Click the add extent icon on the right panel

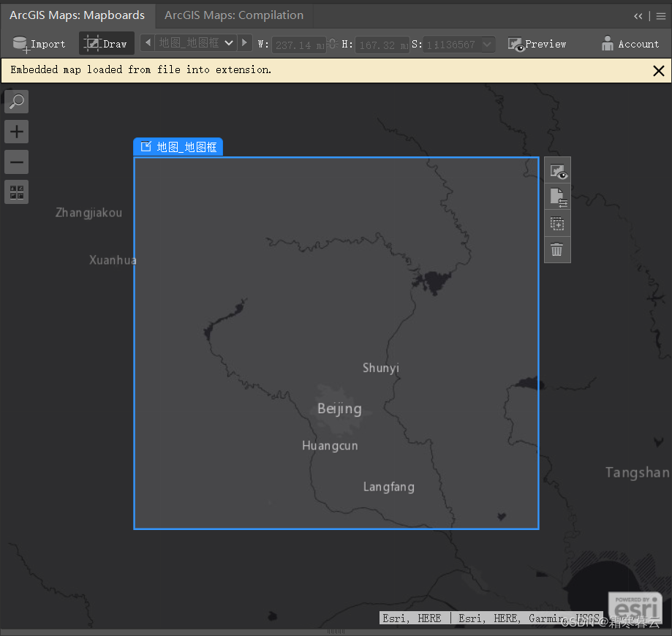pos(557,223)
